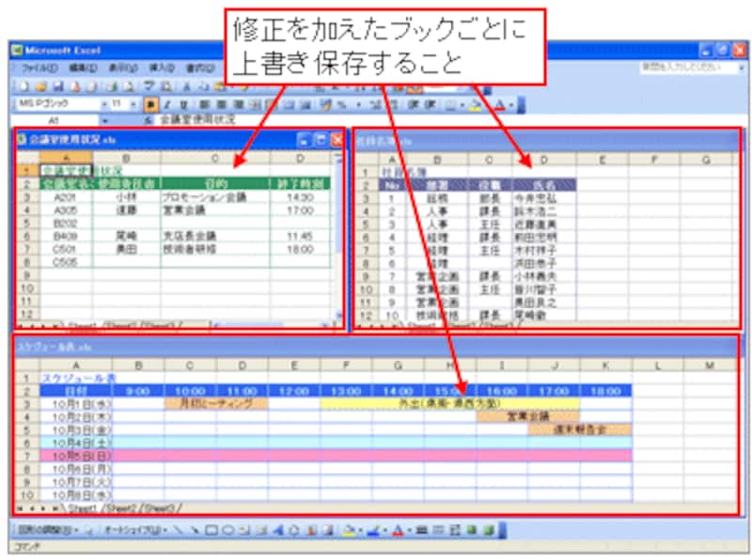Click the fx insert function icon

pyautogui.click(x=149, y=120)
